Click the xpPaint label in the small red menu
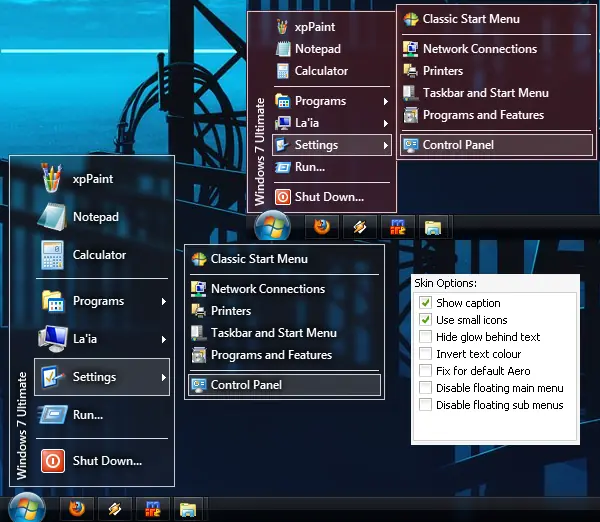This screenshot has height=522, width=600. click(315, 27)
